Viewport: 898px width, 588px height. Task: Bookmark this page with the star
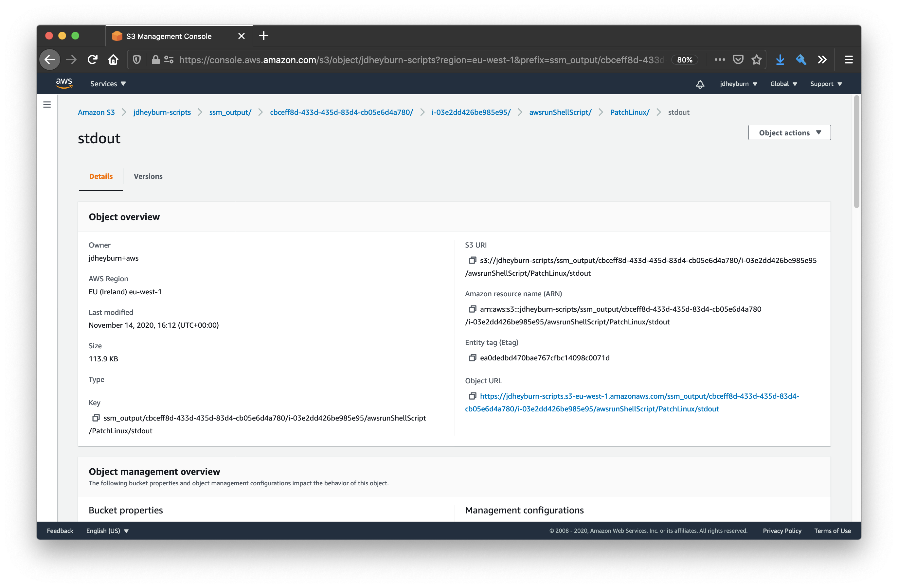click(x=757, y=60)
